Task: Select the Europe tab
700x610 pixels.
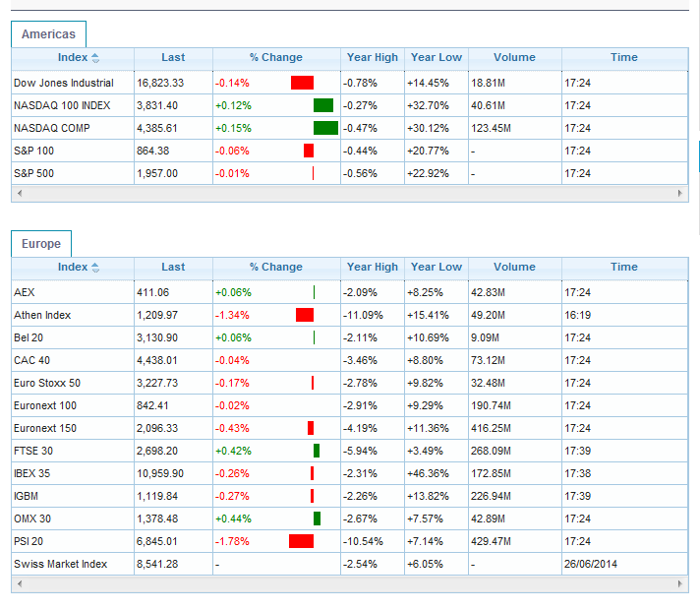Action: pyautogui.click(x=41, y=244)
